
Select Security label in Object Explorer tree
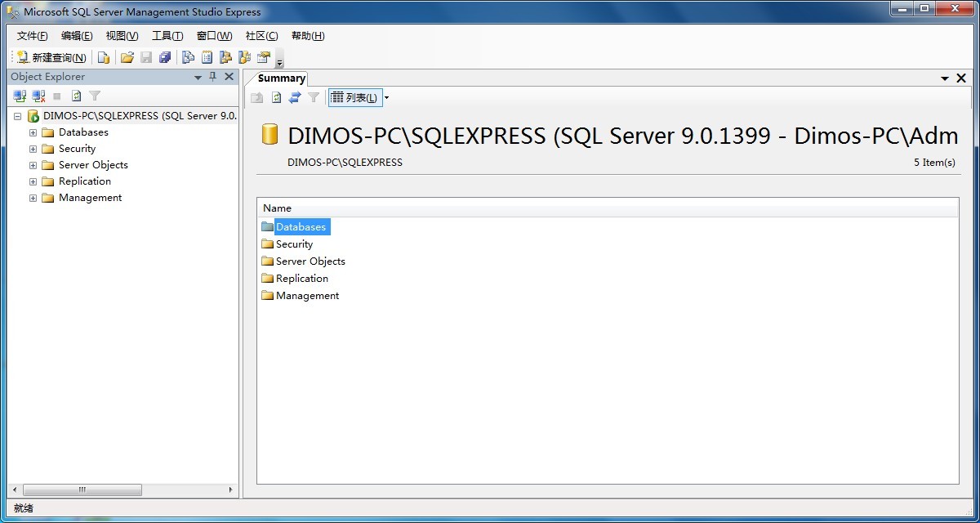click(77, 149)
